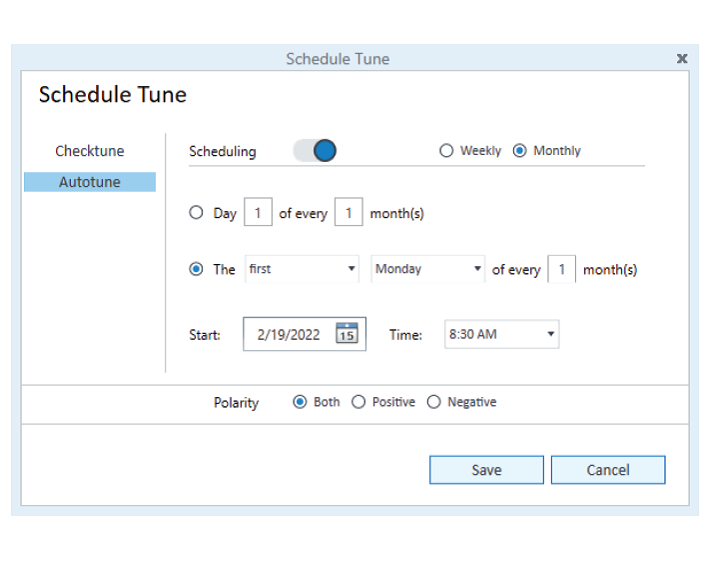Click the Start date field 2/19/2022
This screenshot has width=710, height=580.
(x=304, y=334)
